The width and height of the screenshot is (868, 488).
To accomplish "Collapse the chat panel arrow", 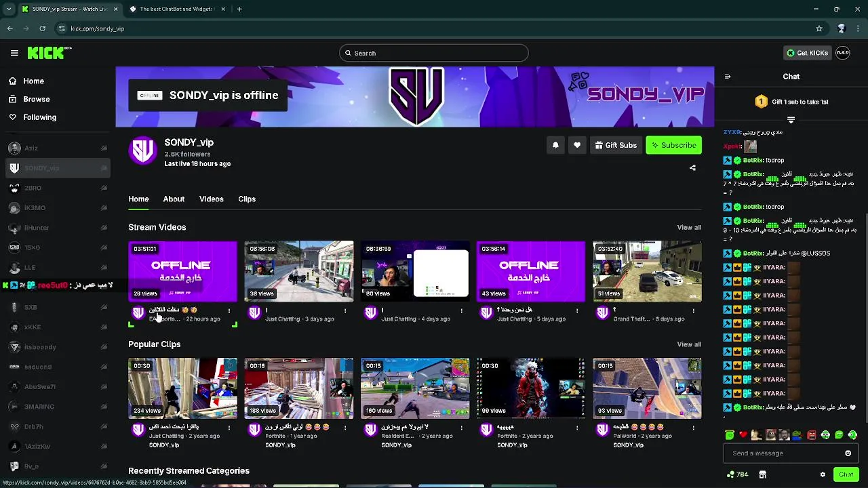I will pyautogui.click(x=728, y=77).
